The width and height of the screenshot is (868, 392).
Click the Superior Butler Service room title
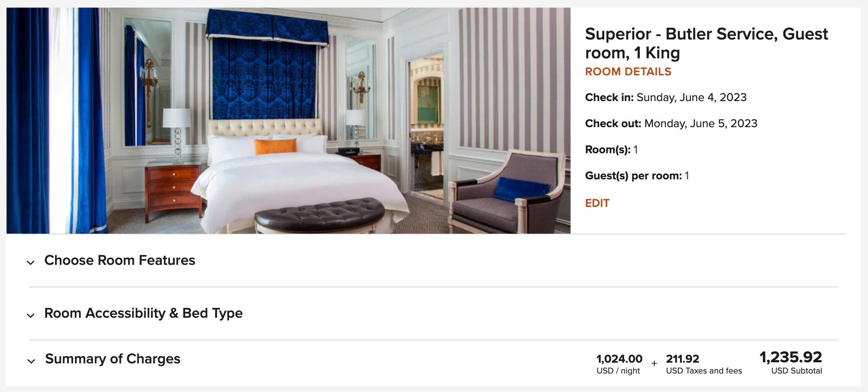point(706,43)
